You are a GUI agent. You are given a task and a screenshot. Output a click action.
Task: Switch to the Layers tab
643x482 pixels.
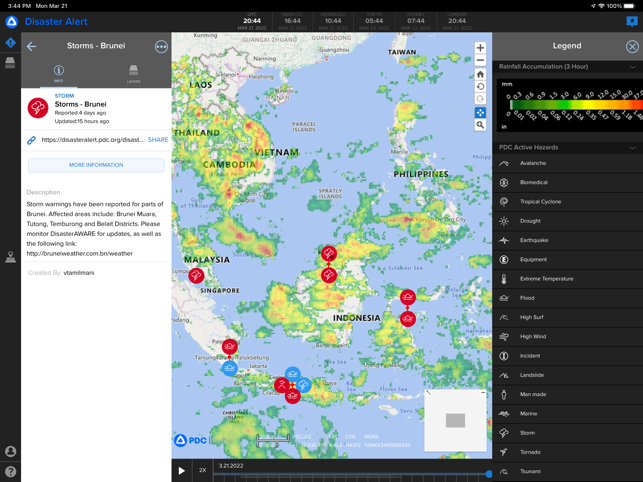(x=133, y=73)
